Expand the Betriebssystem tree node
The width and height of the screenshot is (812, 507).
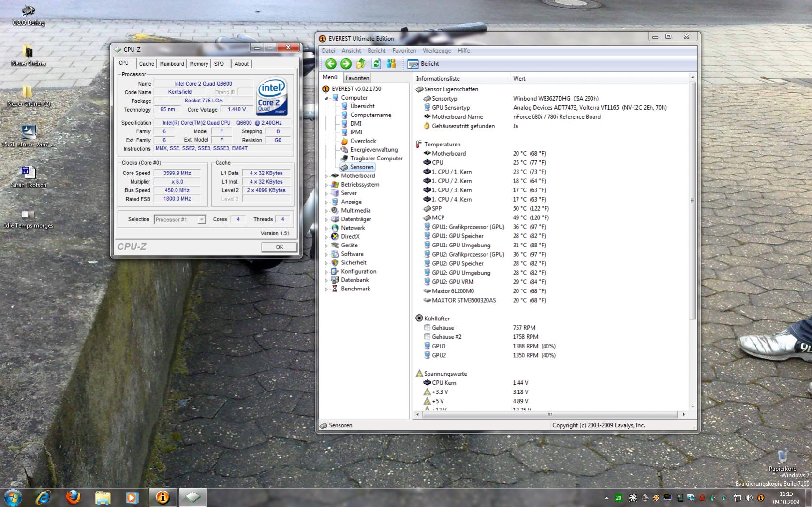pyautogui.click(x=326, y=185)
